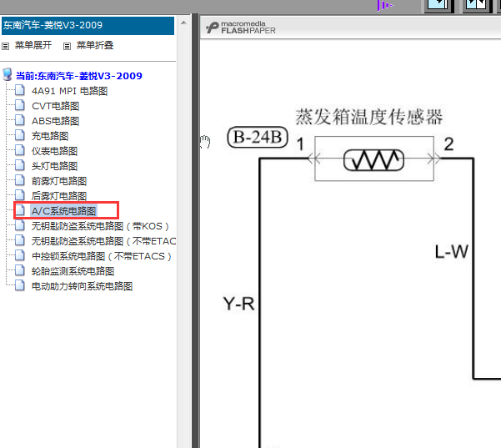Screen dimensions: 501x448
Task: Select the root node 当前:东南汽车-菱悦V3-2009
Action: [79, 76]
